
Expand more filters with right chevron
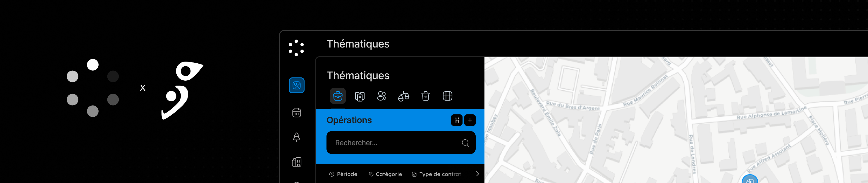(x=477, y=174)
